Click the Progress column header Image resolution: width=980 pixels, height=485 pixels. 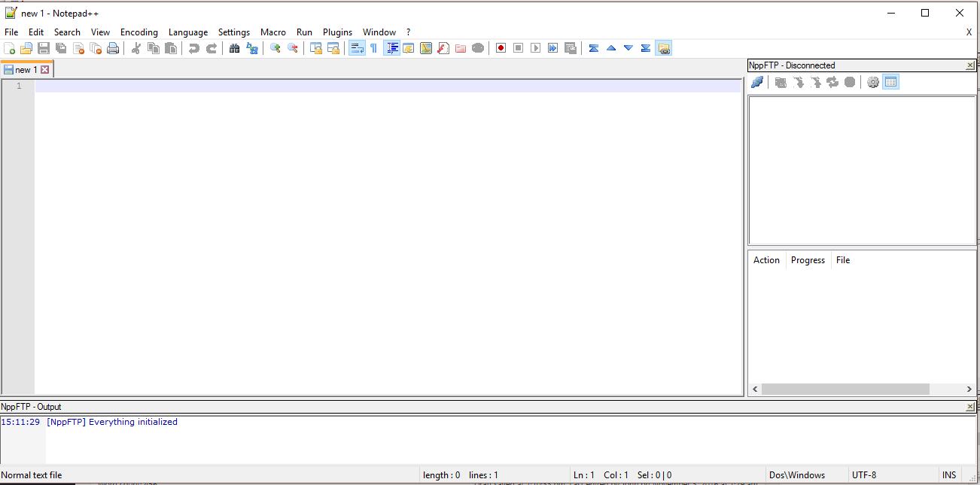[x=808, y=260]
